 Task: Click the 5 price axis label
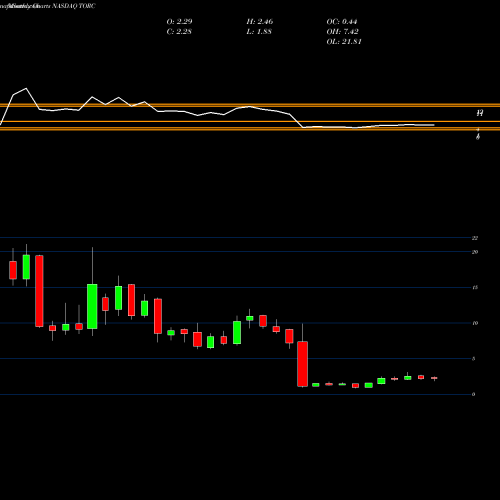[473, 359]
